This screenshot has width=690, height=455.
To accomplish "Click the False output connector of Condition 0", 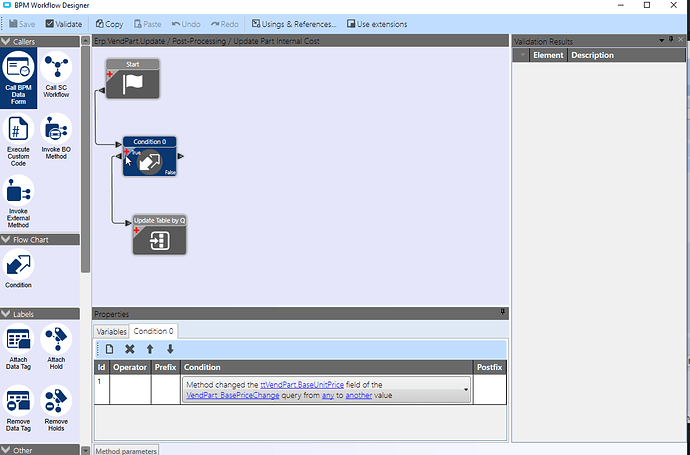I will tap(181, 156).
